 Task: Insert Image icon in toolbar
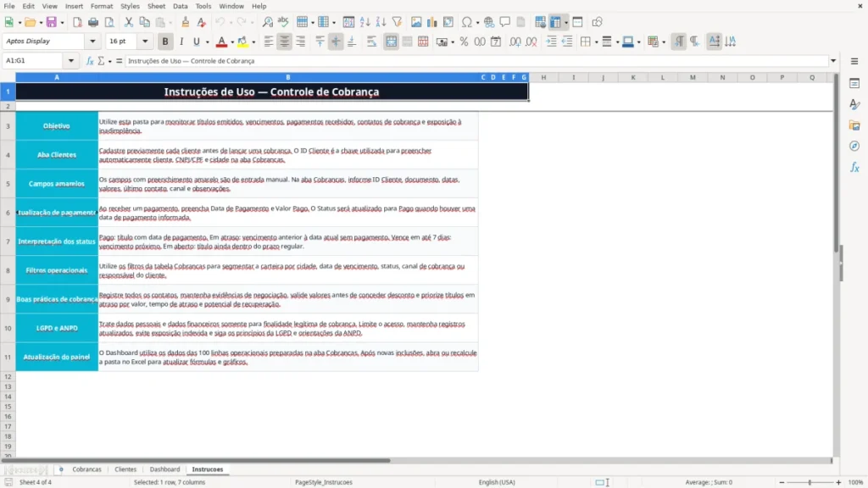pyautogui.click(x=416, y=22)
